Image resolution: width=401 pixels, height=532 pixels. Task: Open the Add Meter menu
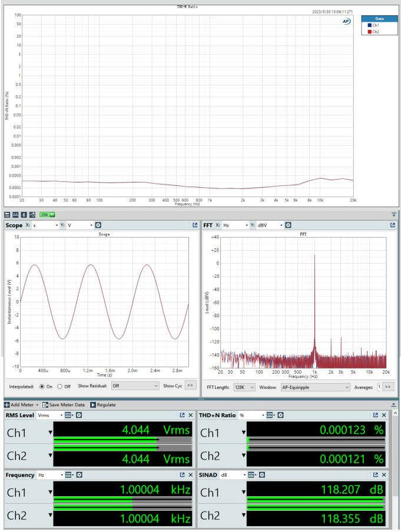tap(21, 405)
